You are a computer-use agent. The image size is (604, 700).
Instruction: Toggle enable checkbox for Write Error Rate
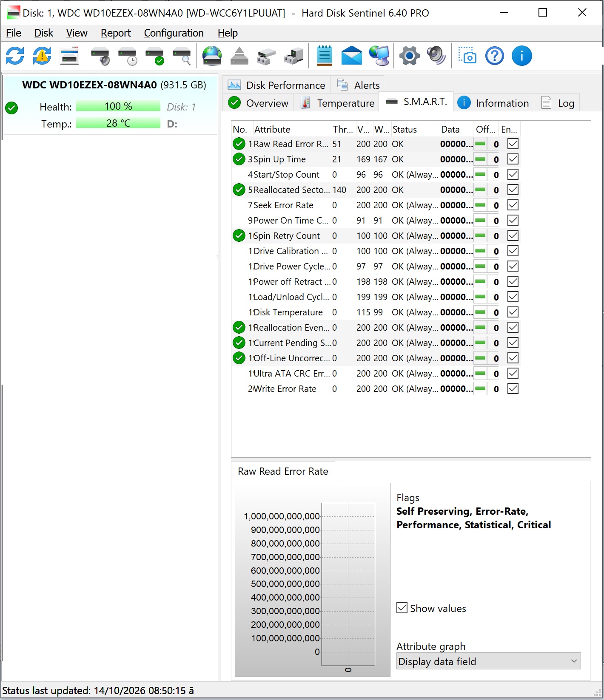click(513, 389)
